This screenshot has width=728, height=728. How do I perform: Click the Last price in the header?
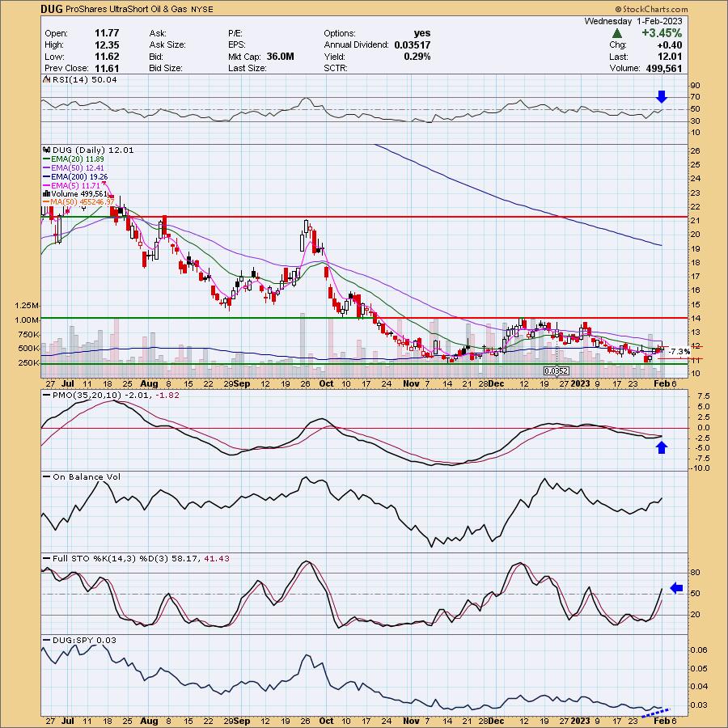[x=670, y=57]
